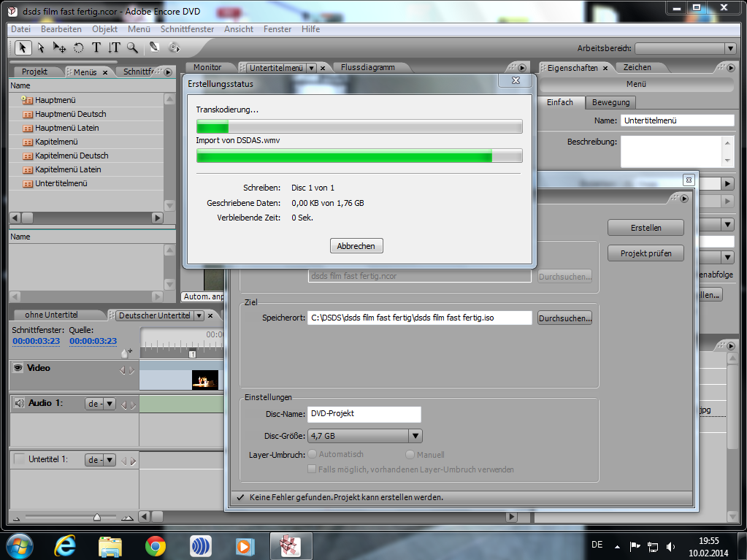This screenshot has width=747, height=560.
Task: Check vorhandenen Layer-Umbruch verwenden checkbox
Action: 312,469
